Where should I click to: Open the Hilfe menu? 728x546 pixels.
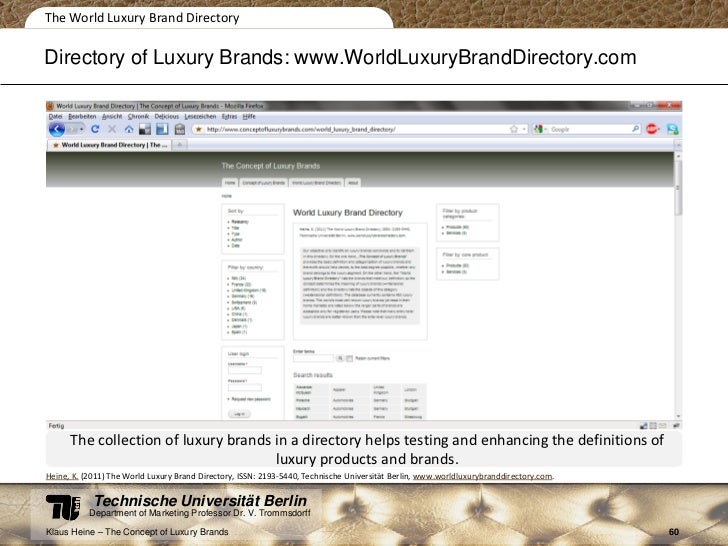pos(249,117)
